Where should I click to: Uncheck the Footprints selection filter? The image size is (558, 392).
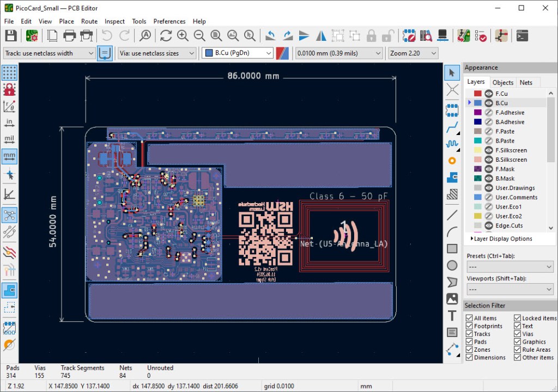click(469, 326)
